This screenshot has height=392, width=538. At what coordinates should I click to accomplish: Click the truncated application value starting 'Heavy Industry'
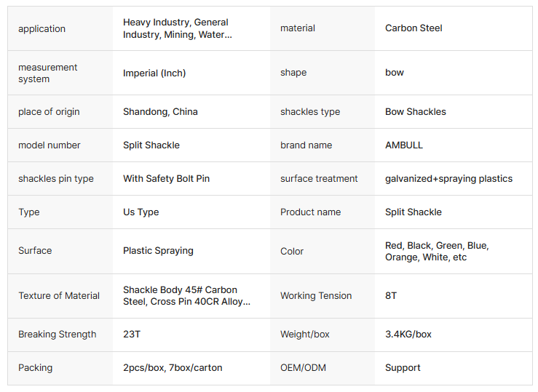point(175,28)
